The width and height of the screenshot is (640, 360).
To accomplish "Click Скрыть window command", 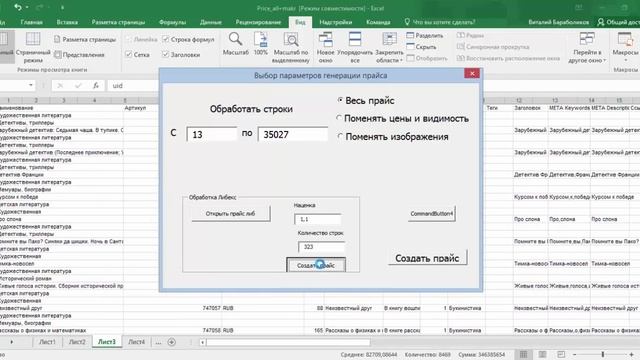I will pos(421,47).
